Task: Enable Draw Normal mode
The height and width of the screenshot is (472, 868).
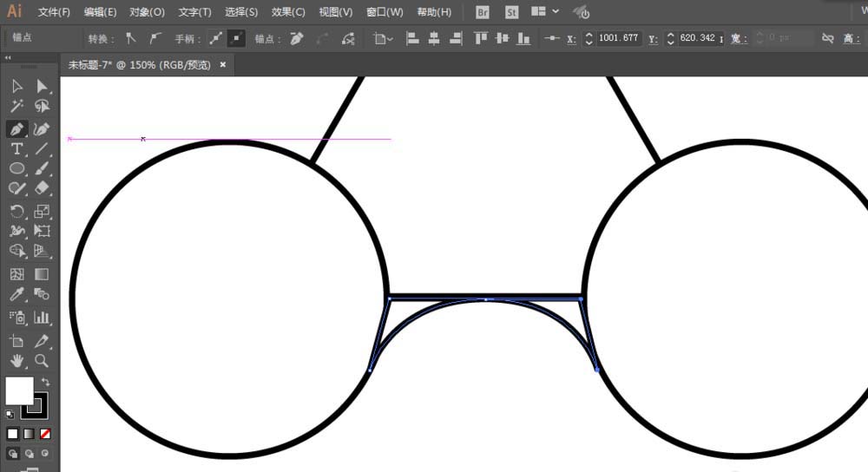Action: pyautogui.click(x=13, y=453)
